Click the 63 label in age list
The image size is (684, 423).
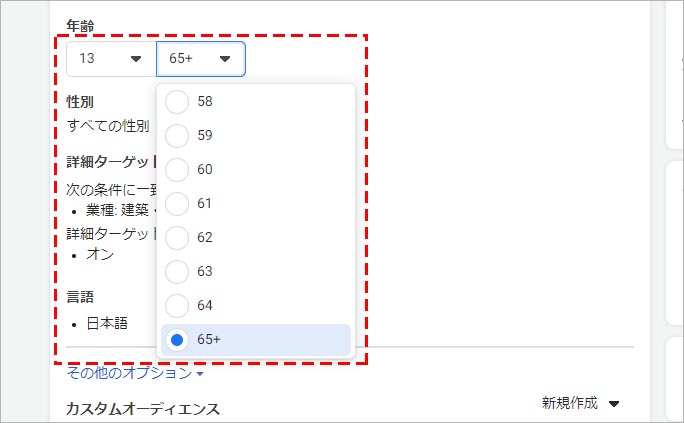pyautogui.click(x=205, y=272)
